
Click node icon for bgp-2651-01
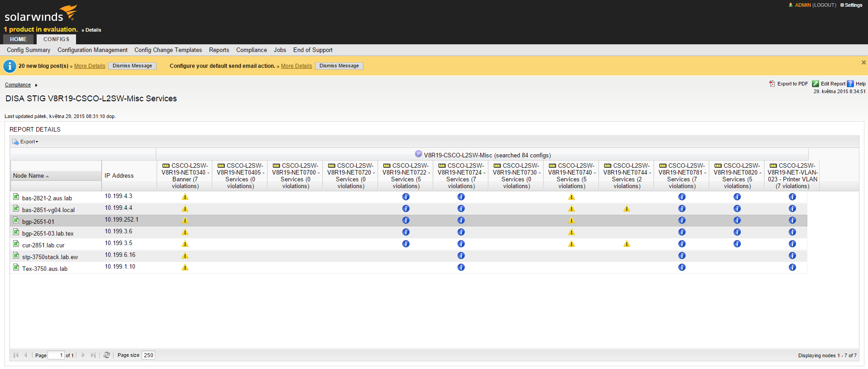coord(16,220)
